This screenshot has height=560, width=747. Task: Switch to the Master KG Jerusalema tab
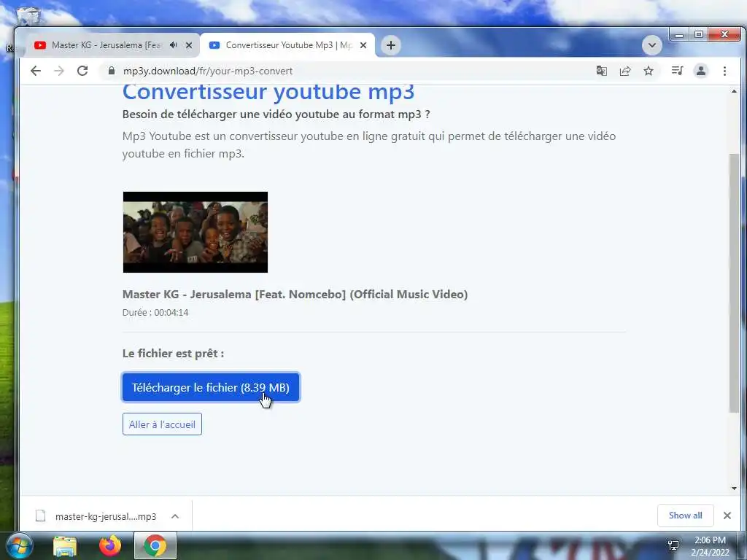[106, 45]
